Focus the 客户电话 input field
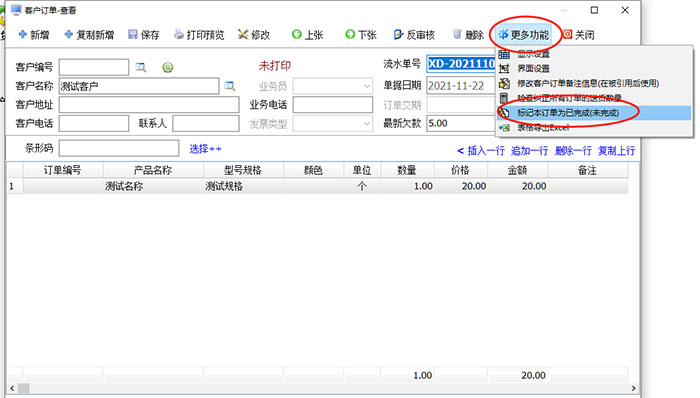 pyautogui.click(x=94, y=124)
